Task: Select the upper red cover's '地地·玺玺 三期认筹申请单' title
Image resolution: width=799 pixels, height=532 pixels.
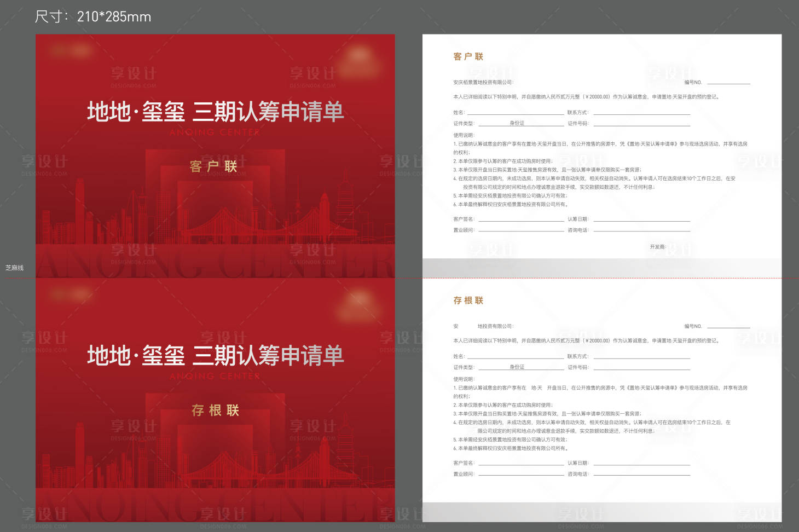Action: click(x=216, y=112)
